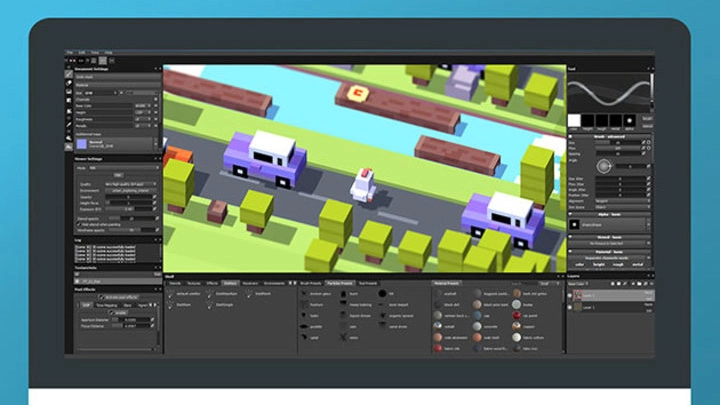720x405 pixels.
Task: Select the Paint brush tool
Action: pyautogui.click(x=68, y=74)
